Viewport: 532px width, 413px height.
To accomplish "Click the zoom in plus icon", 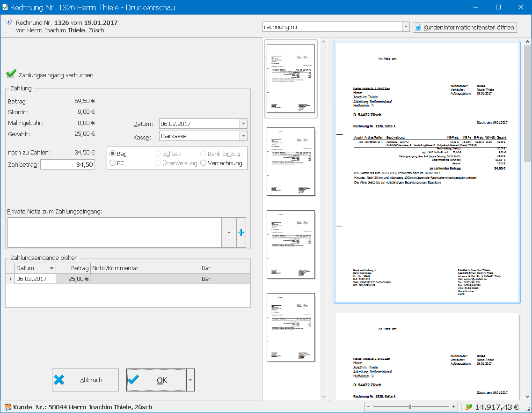I will click(x=453, y=406).
